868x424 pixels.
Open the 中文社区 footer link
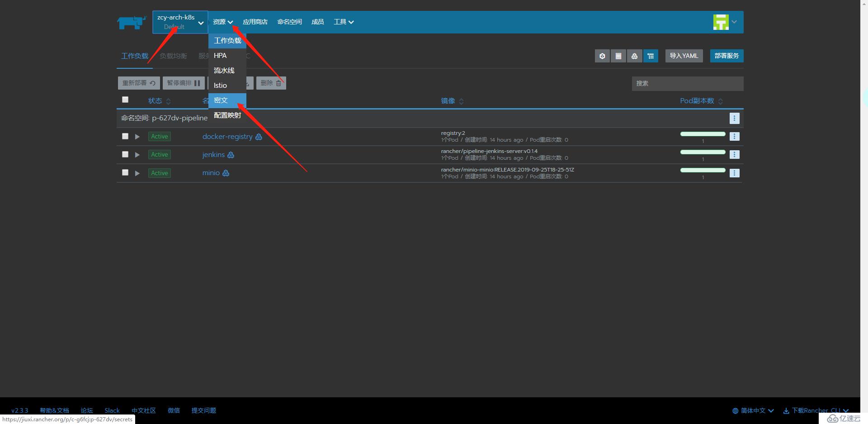[144, 410]
